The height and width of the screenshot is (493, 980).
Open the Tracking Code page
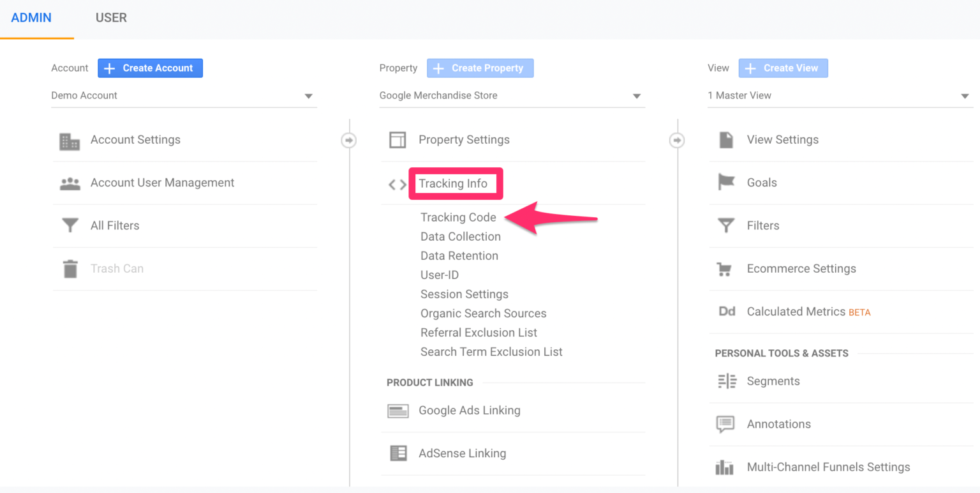458,217
